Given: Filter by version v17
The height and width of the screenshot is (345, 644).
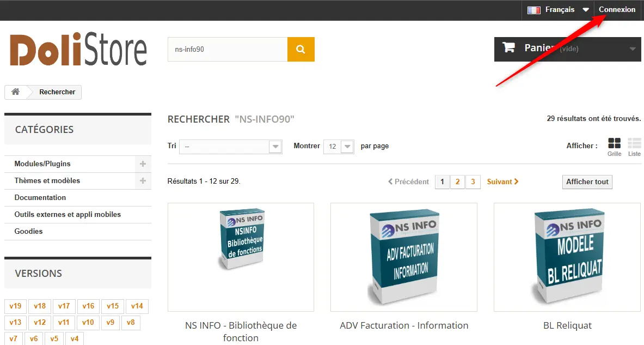Looking at the screenshot, I should (x=64, y=306).
